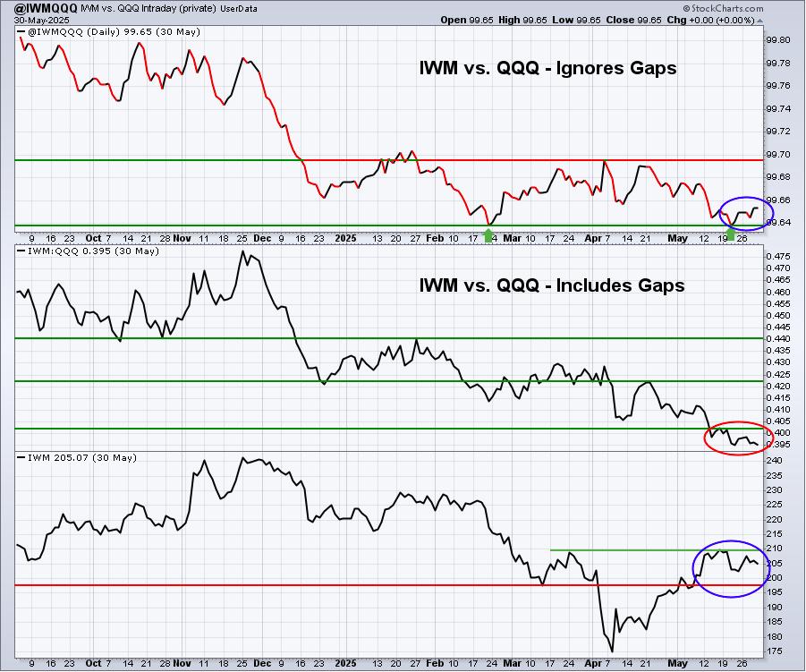Click the red resistance line at 99.70
The height and width of the screenshot is (672, 806).
532,160
